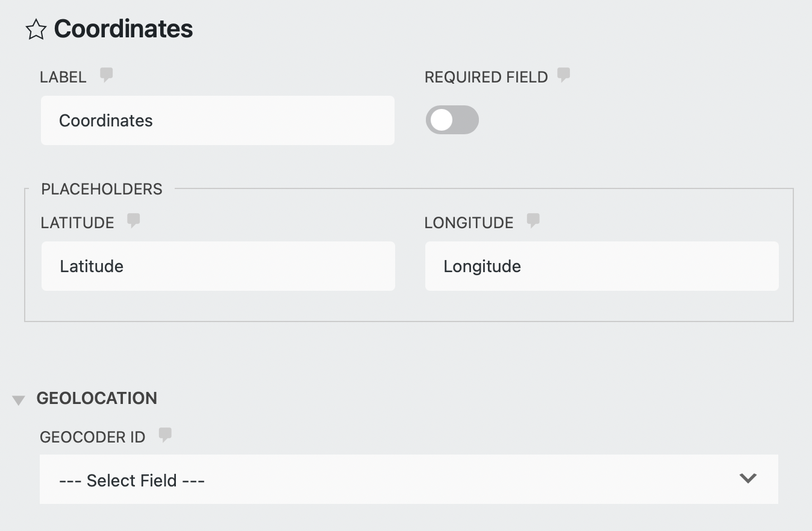Click the tooltip icon beside REQUIRED FIELD
Viewport: 812px width, 531px height.
tap(564, 75)
